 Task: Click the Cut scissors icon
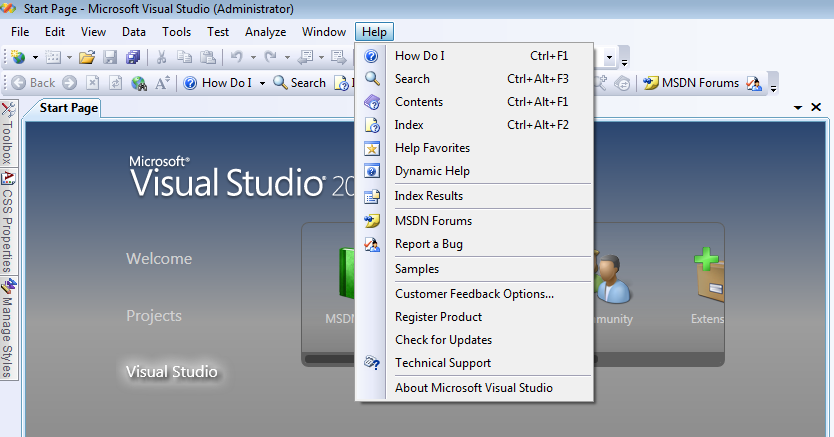162,57
